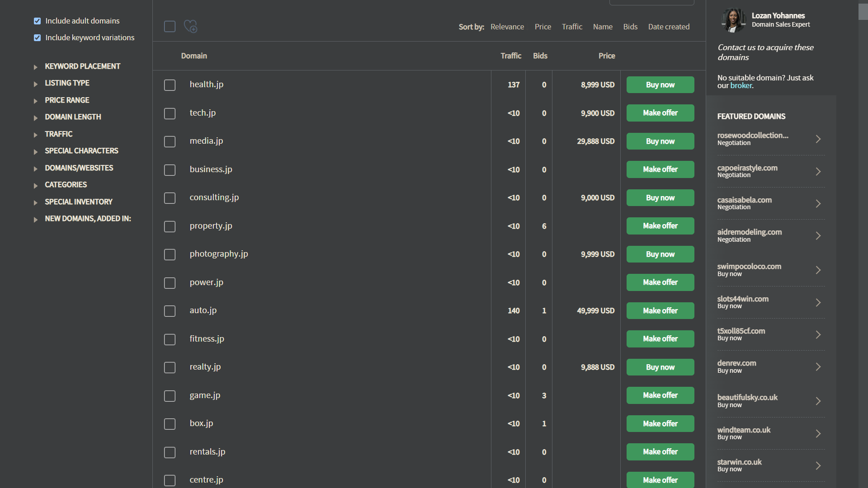Click the add-to-watchlist heart icon
868x488 pixels.
[190, 26]
